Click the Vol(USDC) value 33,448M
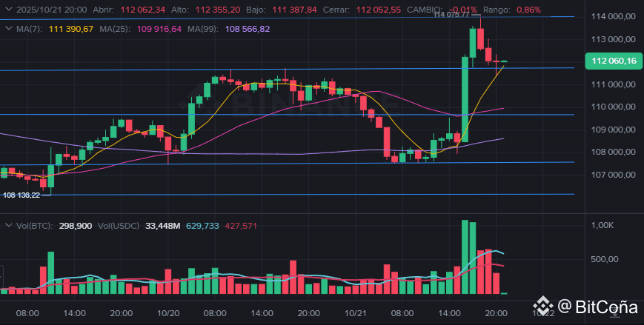This screenshot has height=325, width=644. pos(162,226)
